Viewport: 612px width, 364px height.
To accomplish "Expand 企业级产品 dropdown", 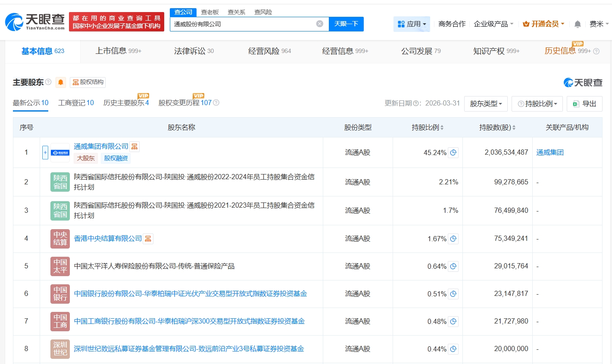I will [x=493, y=24].
